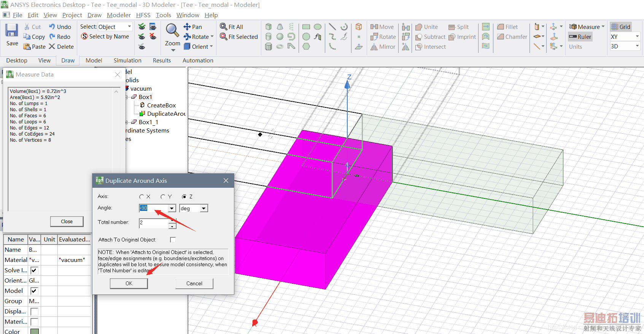Activate the Ruler tool
This screenshot has width=644, height=334.
coord(580,37)
